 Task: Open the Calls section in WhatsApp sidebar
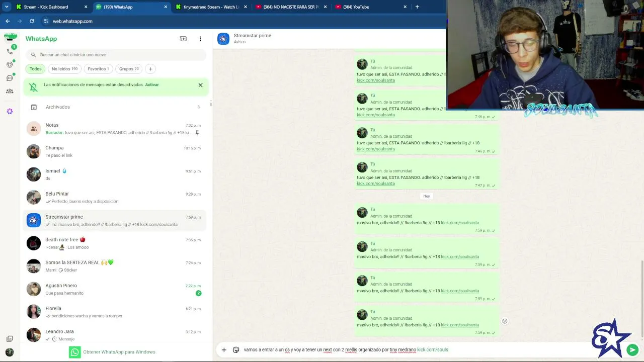pos(10,51)
